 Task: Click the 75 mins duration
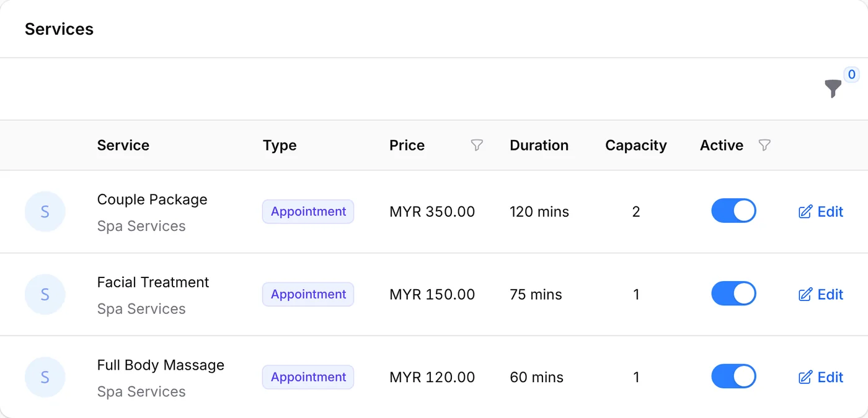pyautogui.click(x=536, y=295)
